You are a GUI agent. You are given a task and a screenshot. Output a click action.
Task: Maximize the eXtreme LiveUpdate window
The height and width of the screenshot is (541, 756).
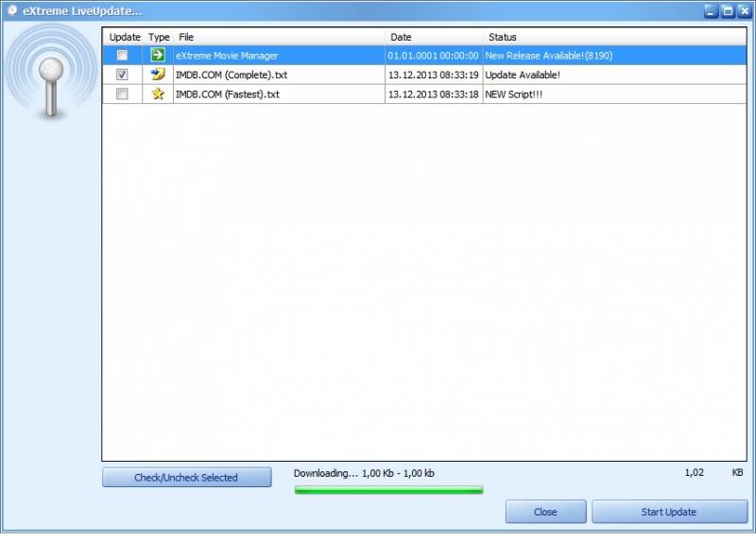pyautogui.click(x=728, y=11)
